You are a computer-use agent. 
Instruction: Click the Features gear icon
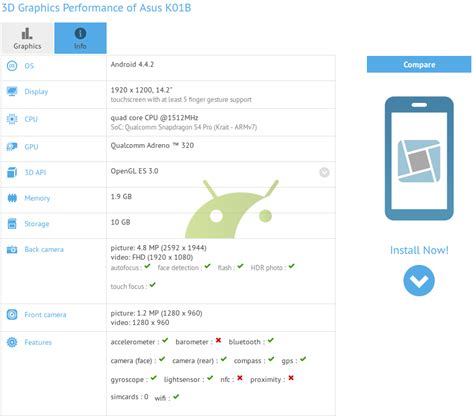[x=12, y=342]
